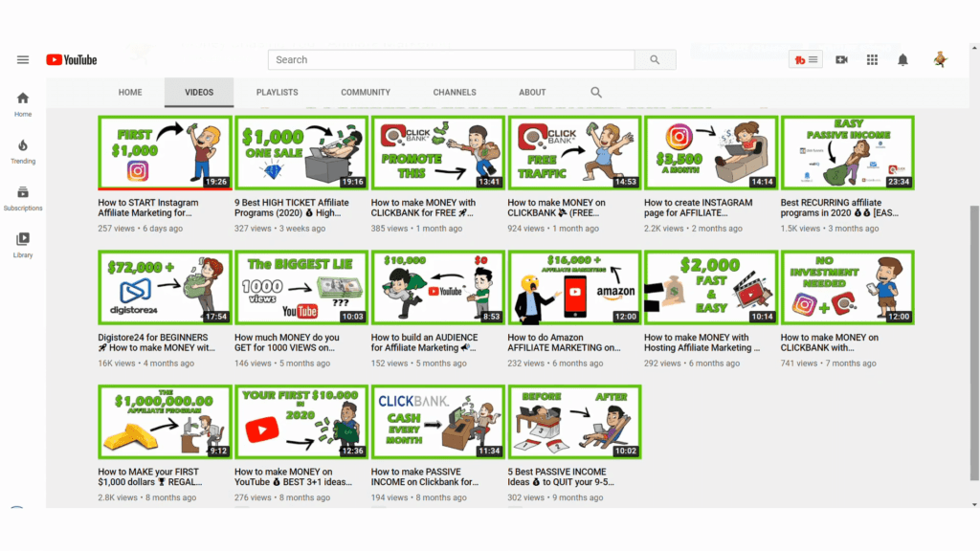Open $10,000 vs $0 YouTube thumbnail
This screenshot has width=980, height=551.
(x=438, y=287)
